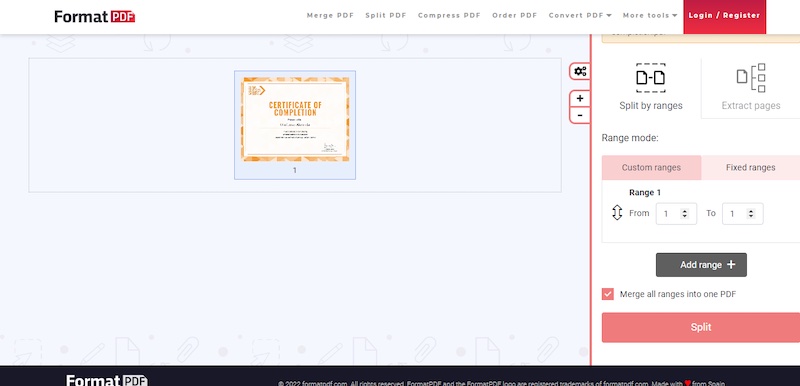Select the certificate page 1 thumbnail
800x386 pixels.
[x=295, y=125]
